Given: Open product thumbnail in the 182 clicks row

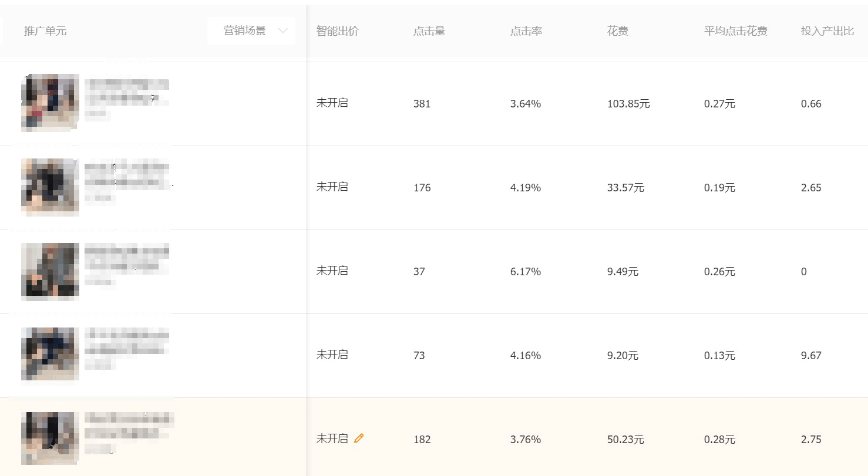Looking at the screenshot, I should coord(51,438).
